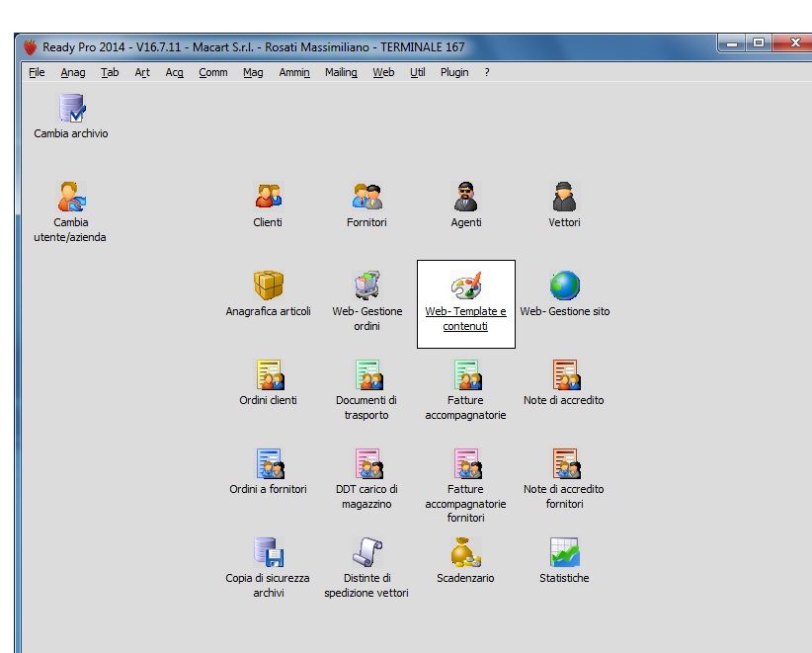The width and height of the screenshot is (812, 653).
Task: Open the Util menu
Action: pyautogui.click(x=418, y=72)
